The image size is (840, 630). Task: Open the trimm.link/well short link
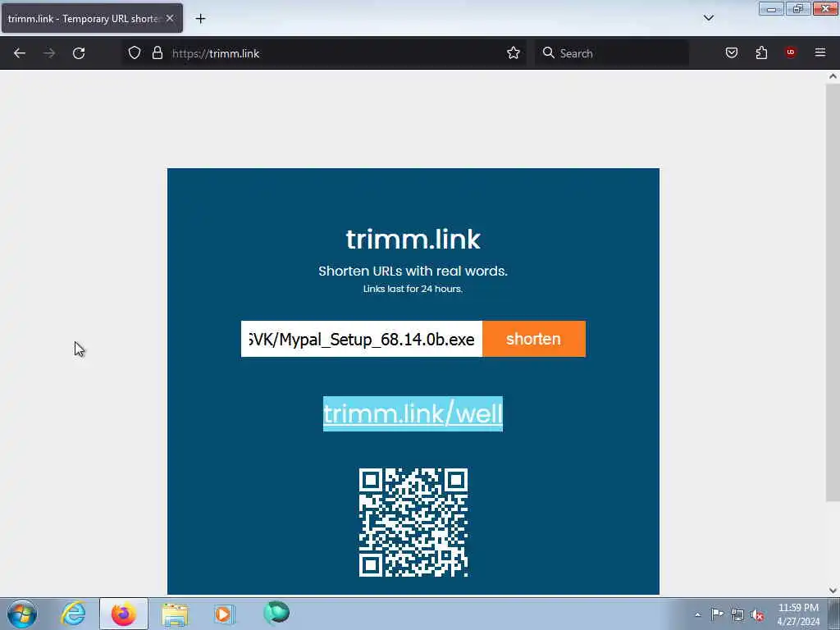(x=413, y=413)
